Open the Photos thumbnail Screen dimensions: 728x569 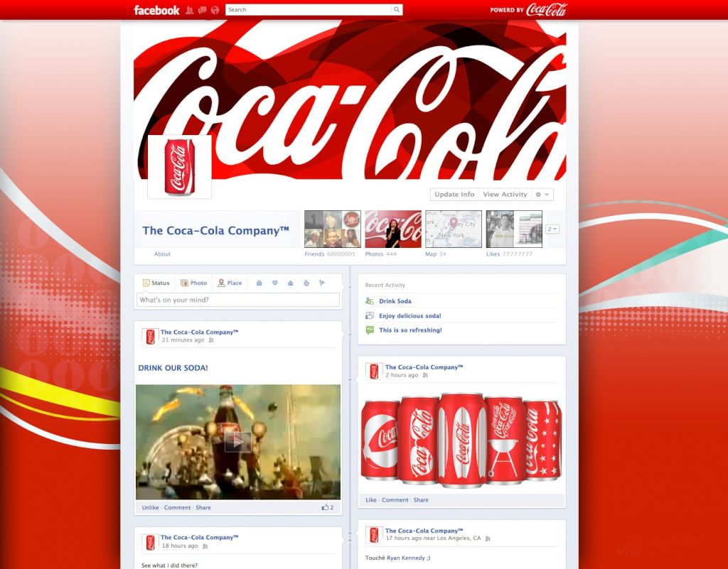393,229
